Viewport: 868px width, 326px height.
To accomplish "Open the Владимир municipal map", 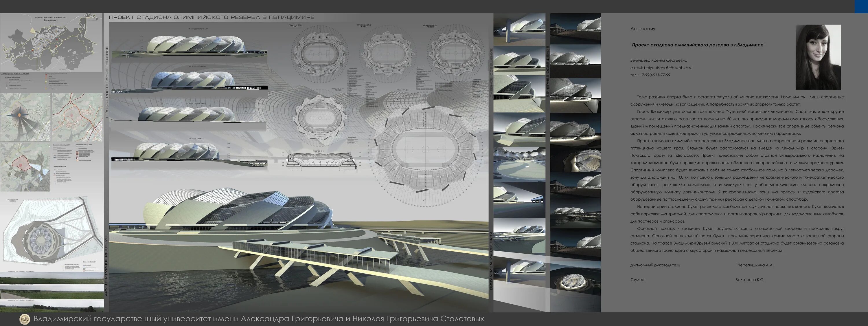I will point(51,43).
